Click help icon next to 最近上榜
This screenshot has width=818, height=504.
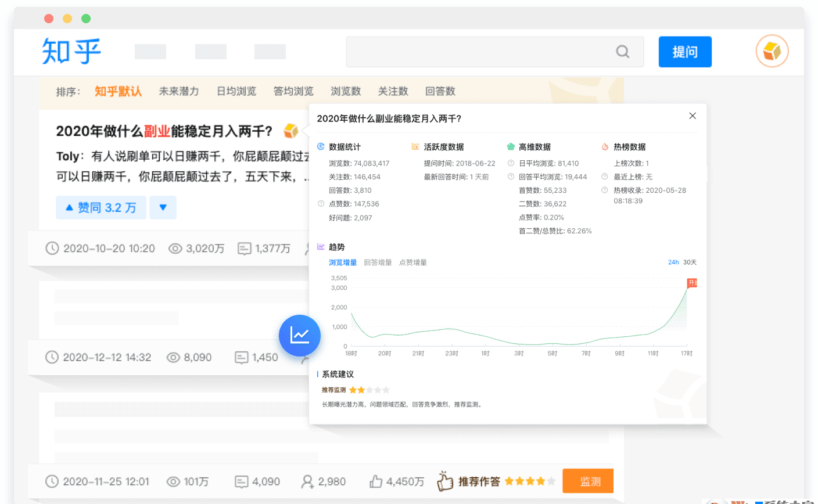click(x=604, y=177)
